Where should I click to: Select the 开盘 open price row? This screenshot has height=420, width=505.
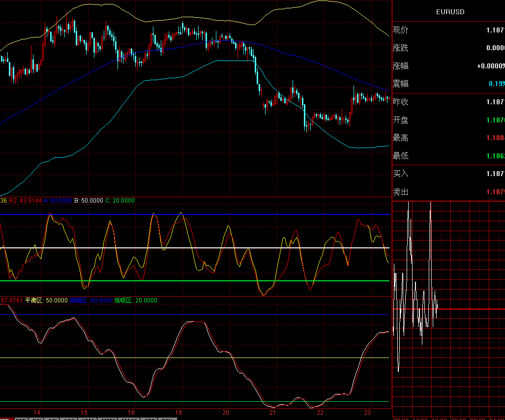coord(448,120)
